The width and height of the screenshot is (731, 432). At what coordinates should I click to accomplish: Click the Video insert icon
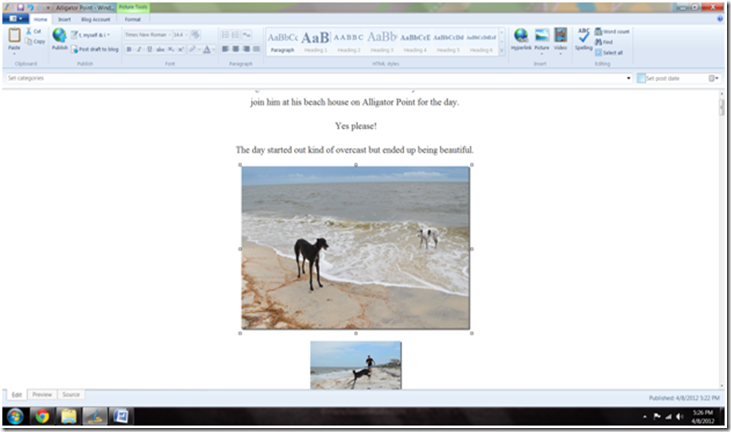(560, 35)
